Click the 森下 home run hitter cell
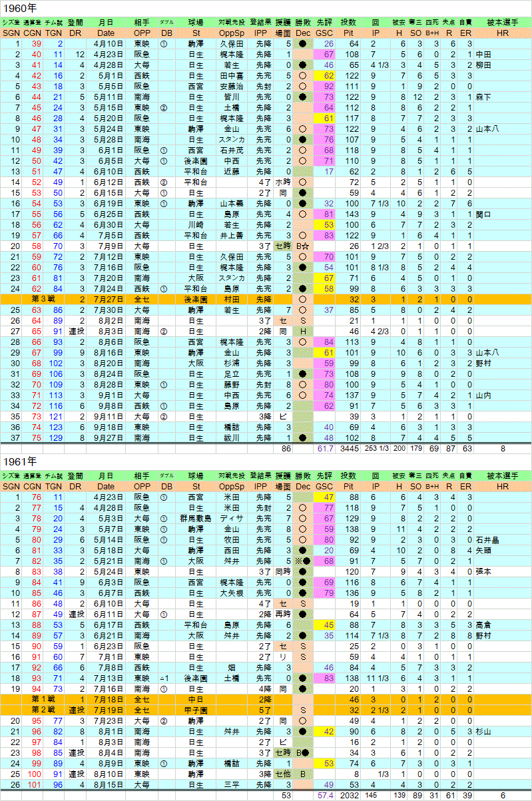The height and width of the screenshot is (801, 532). pos(503,97)
